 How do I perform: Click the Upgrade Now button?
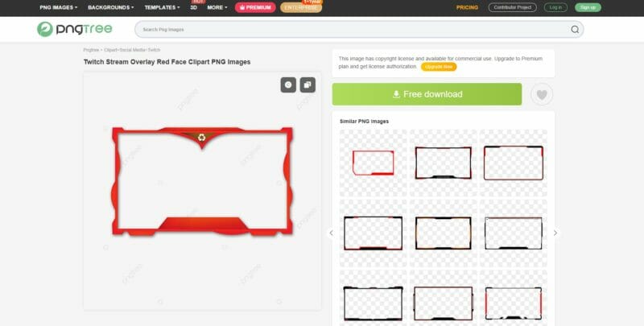(x=439, y=67)
